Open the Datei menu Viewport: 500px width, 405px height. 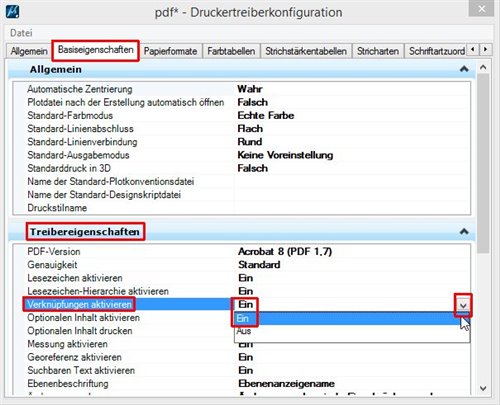tap(21, 33)
